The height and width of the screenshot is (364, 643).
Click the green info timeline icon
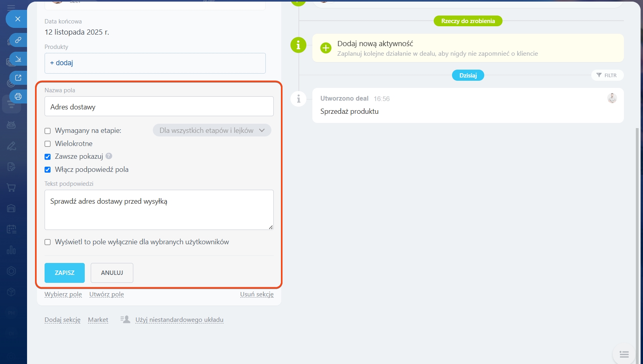pyautogui.click(x=298, y=45)
